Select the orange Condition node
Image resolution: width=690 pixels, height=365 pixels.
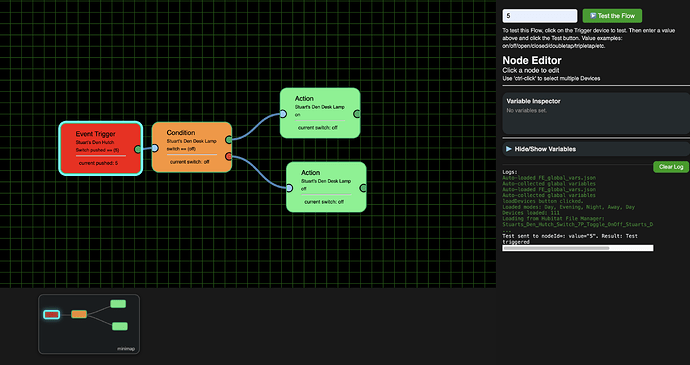tap(192, 147)
